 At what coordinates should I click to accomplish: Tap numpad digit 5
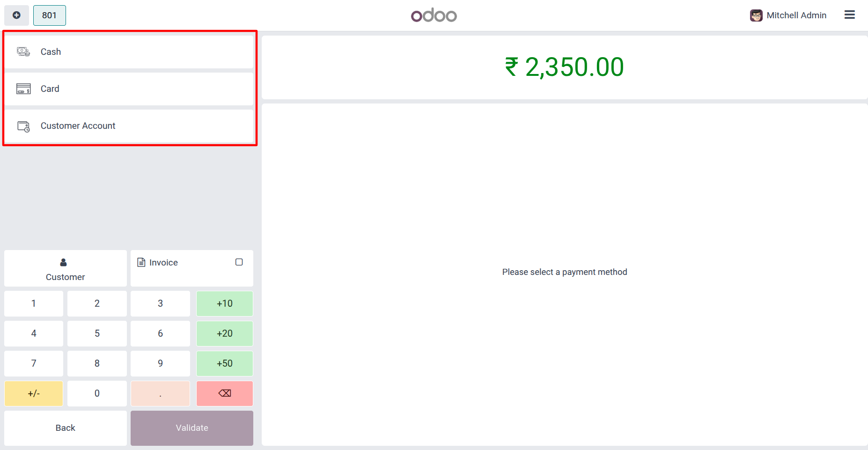coord(97,333)
